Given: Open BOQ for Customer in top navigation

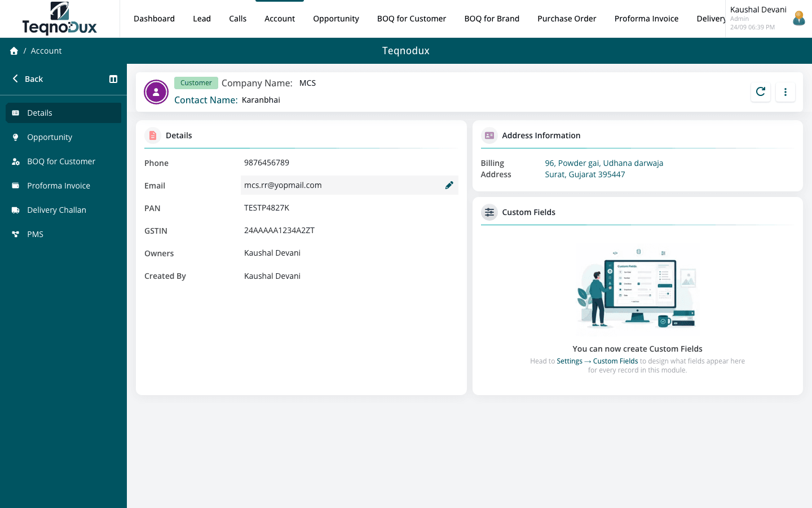Looking at the screenshot, I should pyautogui.click(x=412, y=19).
